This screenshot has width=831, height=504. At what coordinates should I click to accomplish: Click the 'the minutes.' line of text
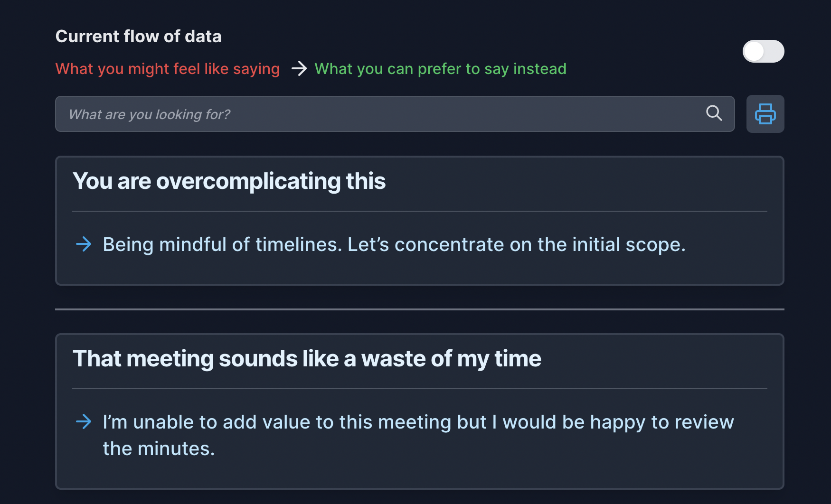[x=159, y=449]
